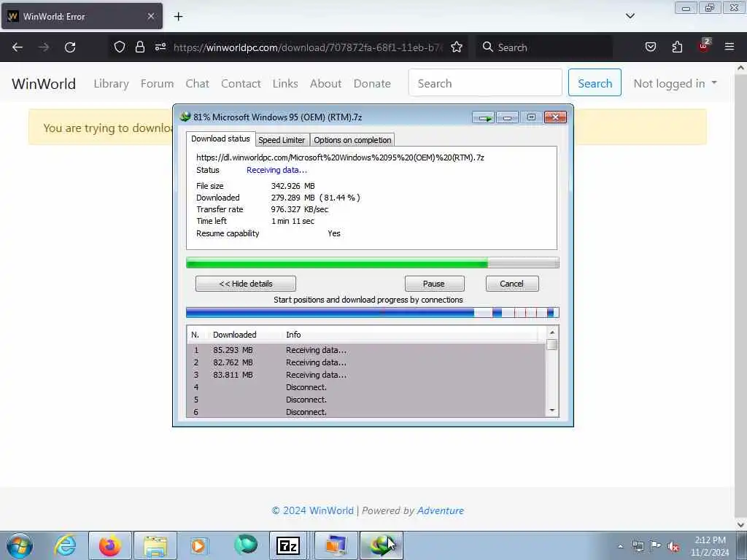747x560 pixels.
Task: Open the Options on completion tab
Action: point(352,140)
